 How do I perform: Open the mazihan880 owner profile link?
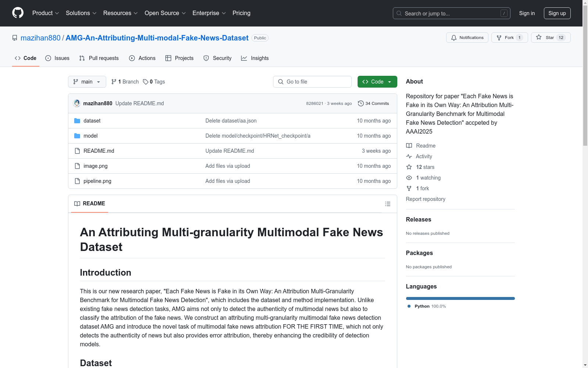[40, 38]
